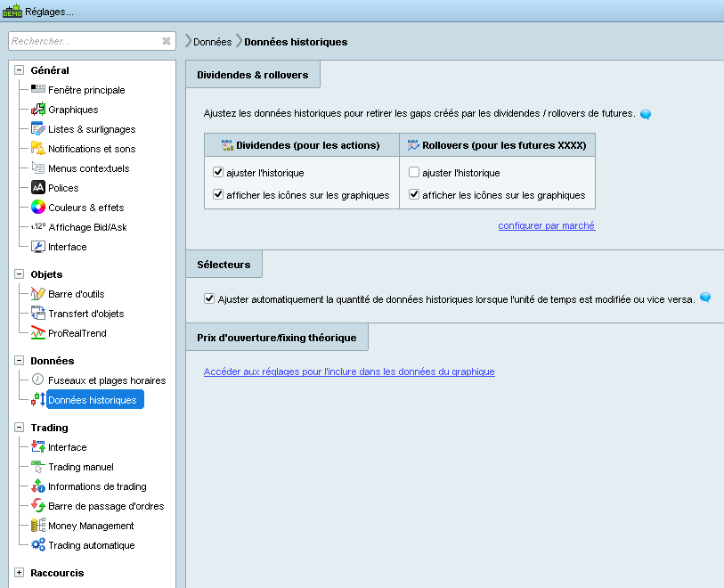Click the help bubble beside Sélecteurs option
Image resolution: width=724 pixels, height=588 pixels.
tap(705, 298)
